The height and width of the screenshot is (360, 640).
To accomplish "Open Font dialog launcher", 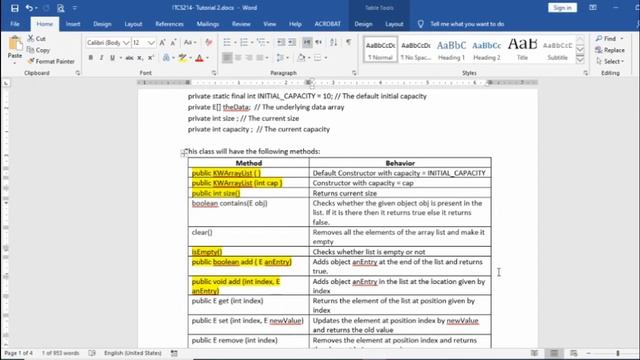I will 214,73.
